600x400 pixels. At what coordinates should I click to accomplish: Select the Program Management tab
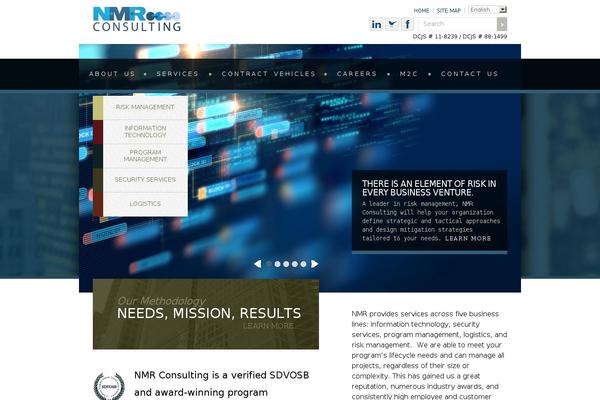point(140,156)
